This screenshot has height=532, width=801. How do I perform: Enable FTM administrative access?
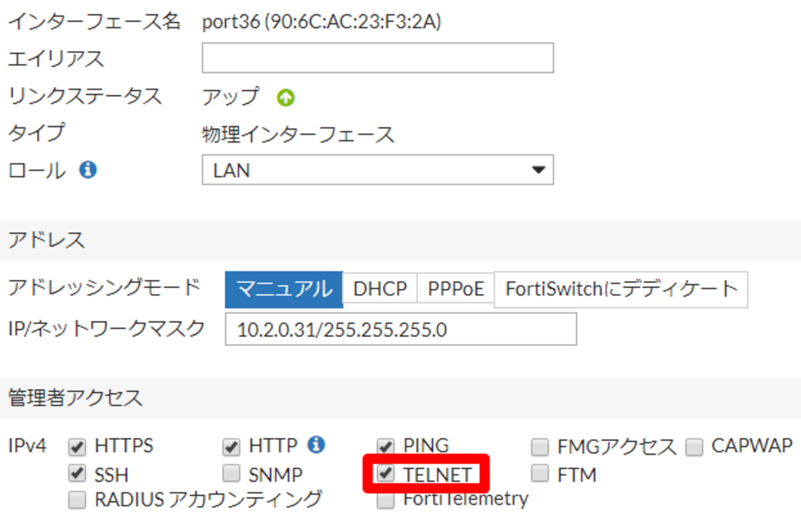(540, 474)
